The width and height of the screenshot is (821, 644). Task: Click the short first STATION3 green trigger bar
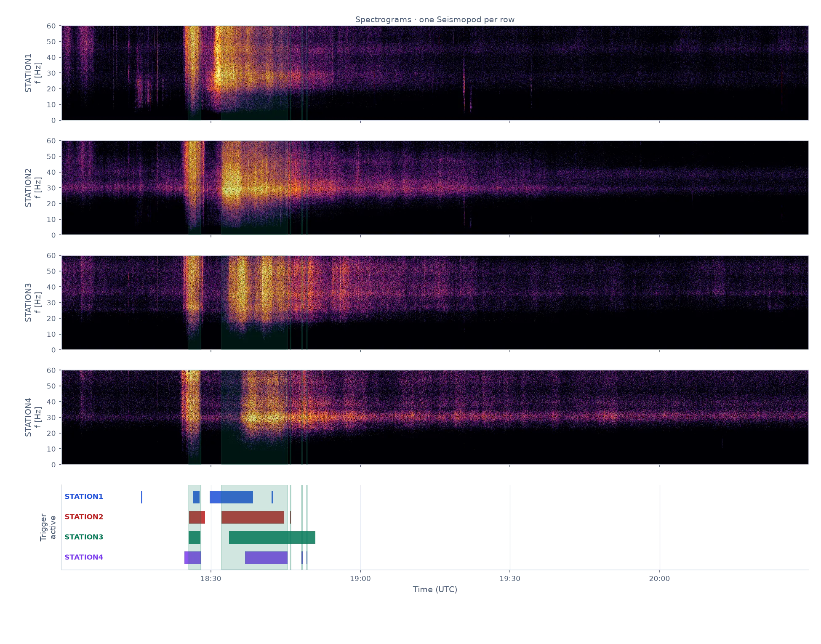click(x=195, y=538)
